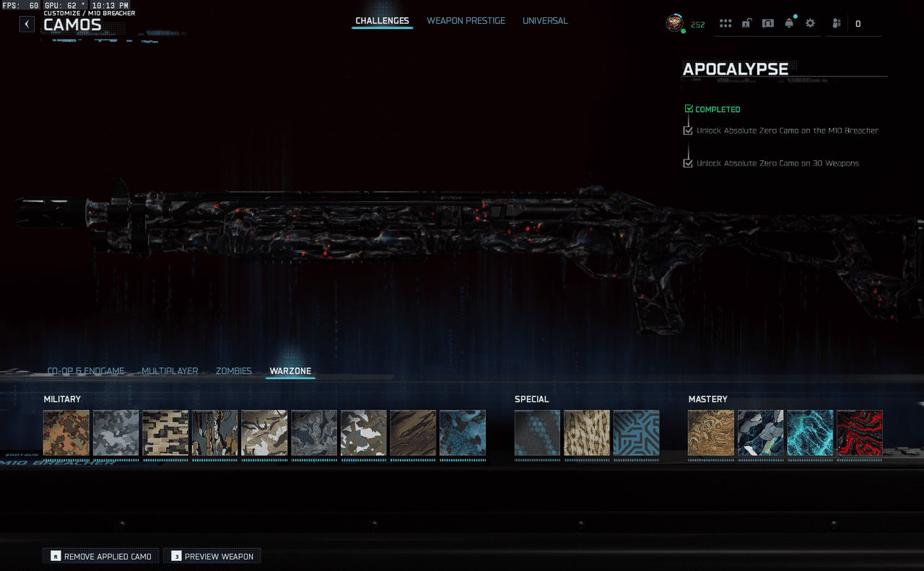Click the green Completed checkbox
Screen dimensions: 924x571
[689, 109]
